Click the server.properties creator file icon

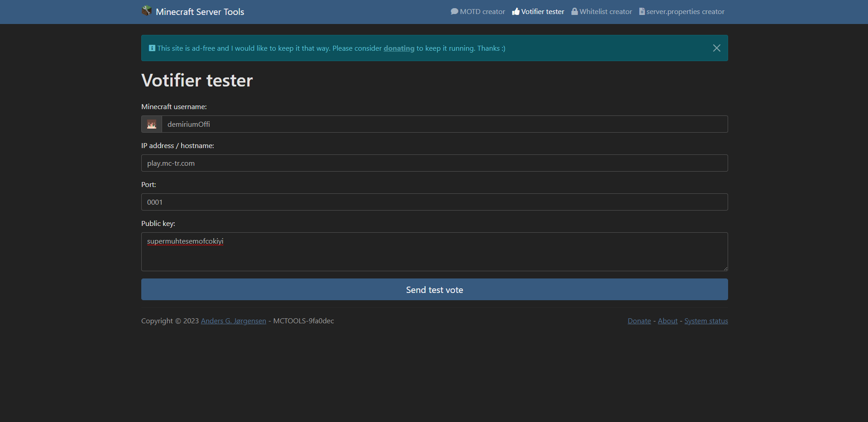(x=642, y=11)
